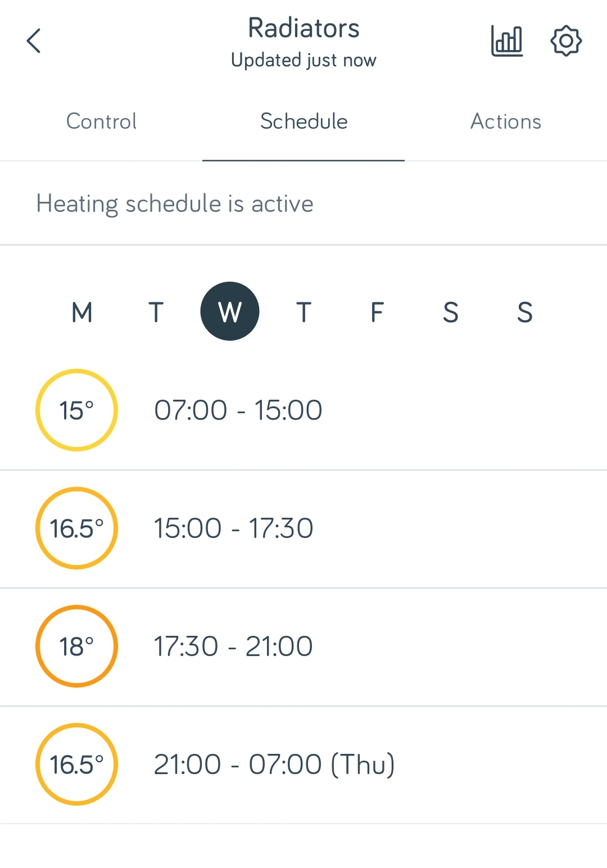Choose Thursday in the day picker
The image size is (607, 868).
pyautogui.click(x=303, y=312)
